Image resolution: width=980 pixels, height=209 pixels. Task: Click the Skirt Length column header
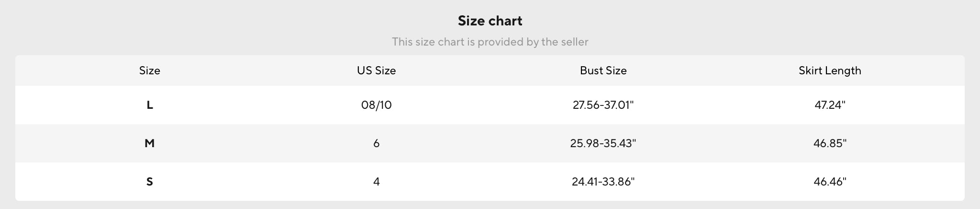(830, 70)
